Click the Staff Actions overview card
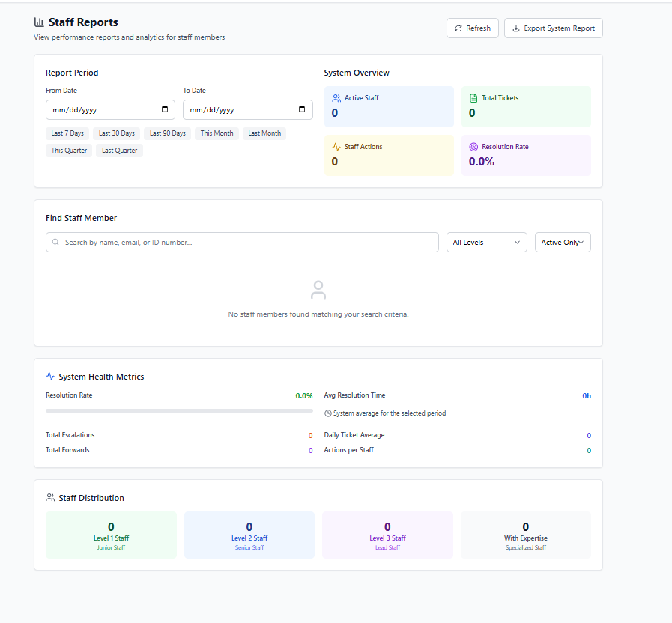The height and width of the screenshot is (623, 672). pyautogui.click(x=389, y=155)
